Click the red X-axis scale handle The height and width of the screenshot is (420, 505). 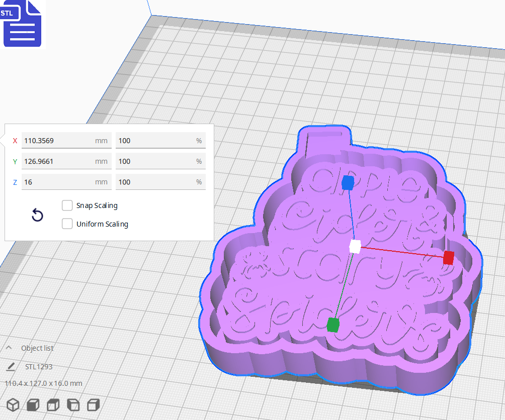click(x=448, y=258)
